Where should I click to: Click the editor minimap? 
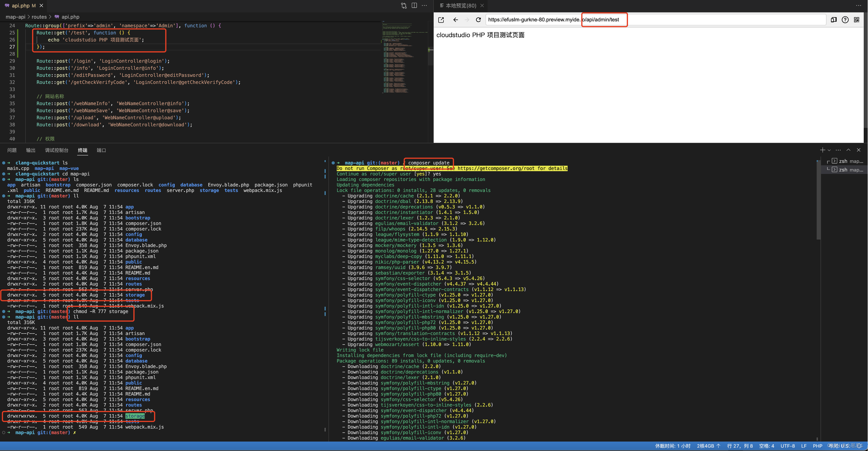[404, 57]
